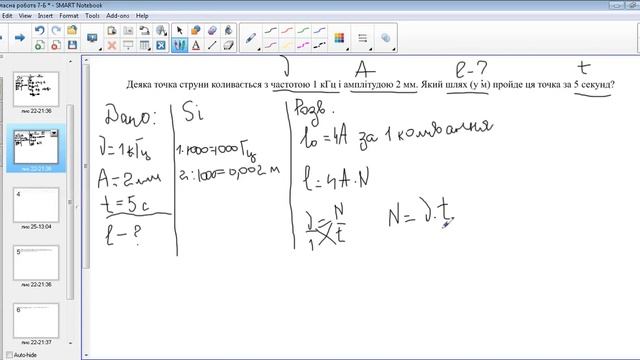Expand the transparency dropdown arrow
The height and width of the screenshot is (360, 640).
pos(394,49)
